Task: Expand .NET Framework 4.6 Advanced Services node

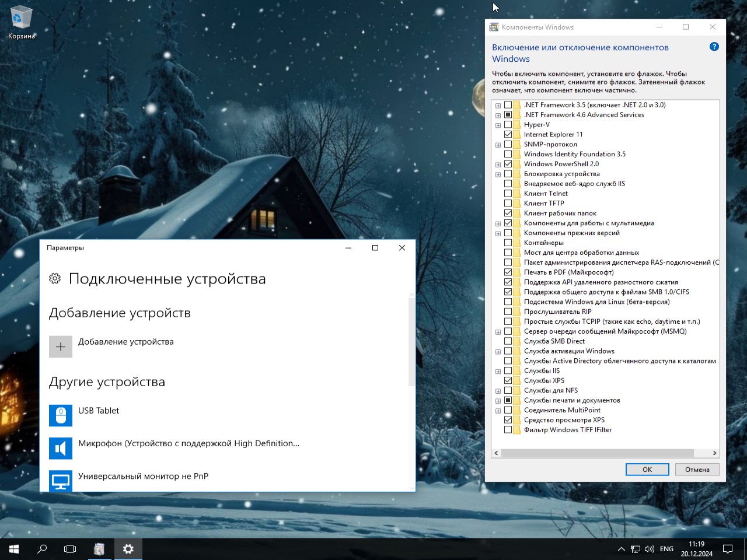Action: 498,116
